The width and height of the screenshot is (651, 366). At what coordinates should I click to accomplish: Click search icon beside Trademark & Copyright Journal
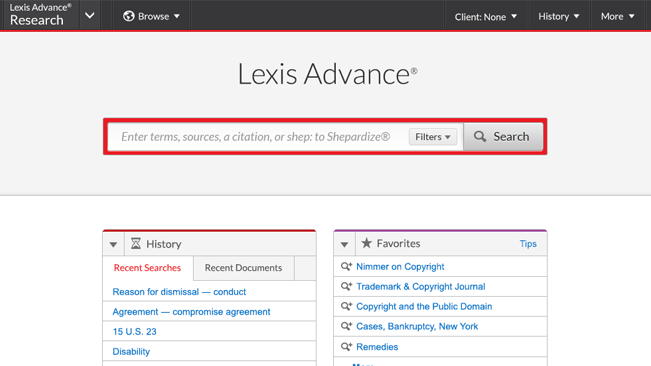pos(346,286)
